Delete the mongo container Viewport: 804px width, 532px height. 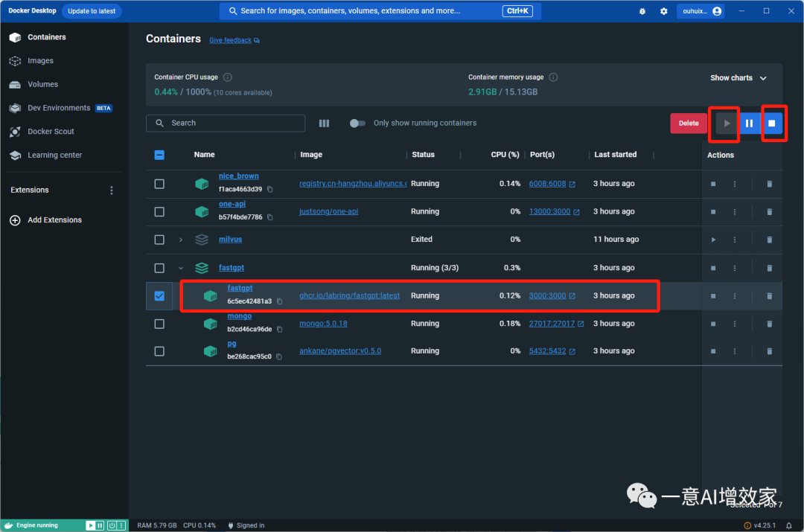(769, 324)
